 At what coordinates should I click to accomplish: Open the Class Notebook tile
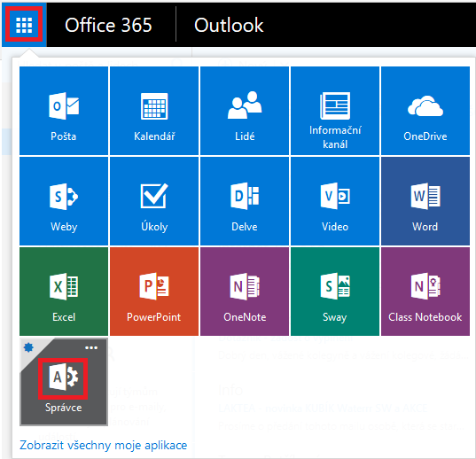425,292
